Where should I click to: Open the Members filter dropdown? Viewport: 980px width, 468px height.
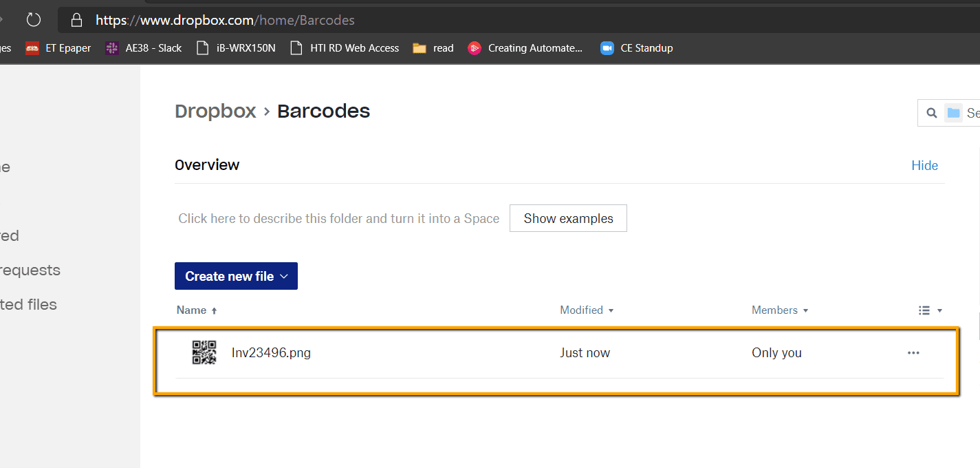coord(779,310)
